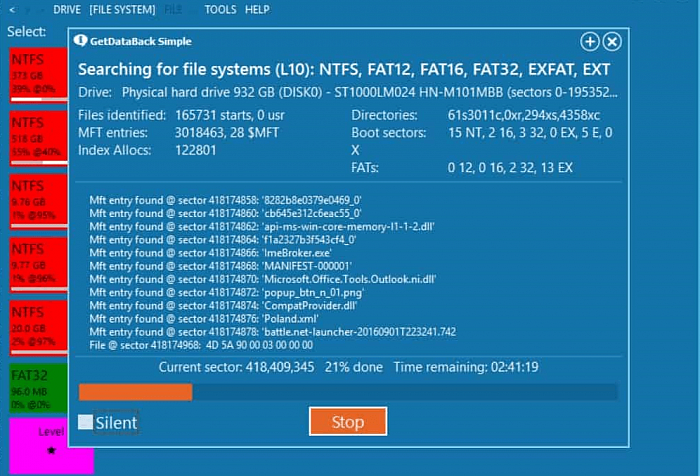Select the green FAT32 96.0 MB file system

coord(38,388)
